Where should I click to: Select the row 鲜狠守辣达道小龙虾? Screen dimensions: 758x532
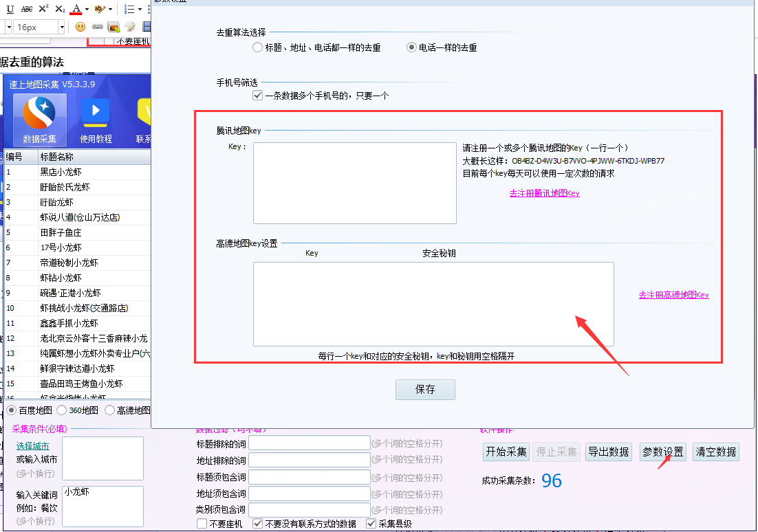coord(77,368)
